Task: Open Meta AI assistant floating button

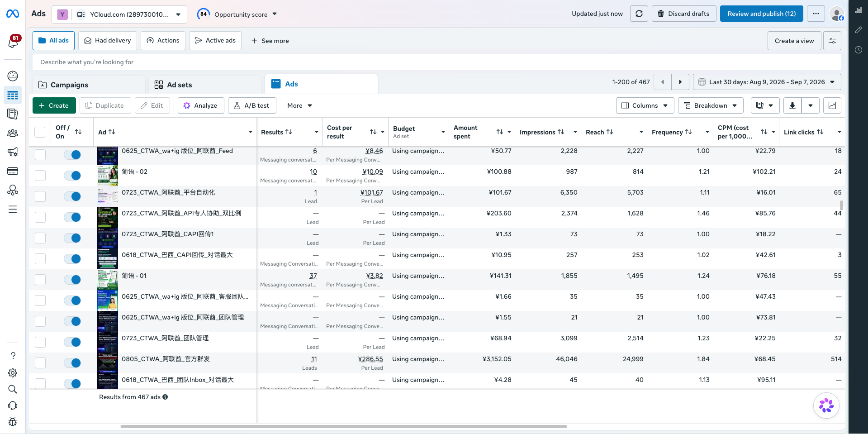Action: (x=826, y=405)
